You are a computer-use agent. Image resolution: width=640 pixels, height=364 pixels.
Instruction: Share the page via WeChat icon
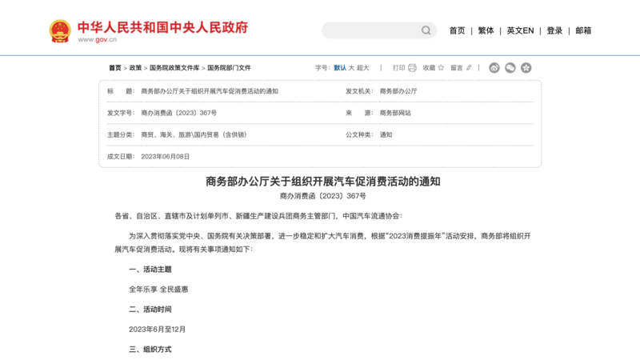click(510, 68)
